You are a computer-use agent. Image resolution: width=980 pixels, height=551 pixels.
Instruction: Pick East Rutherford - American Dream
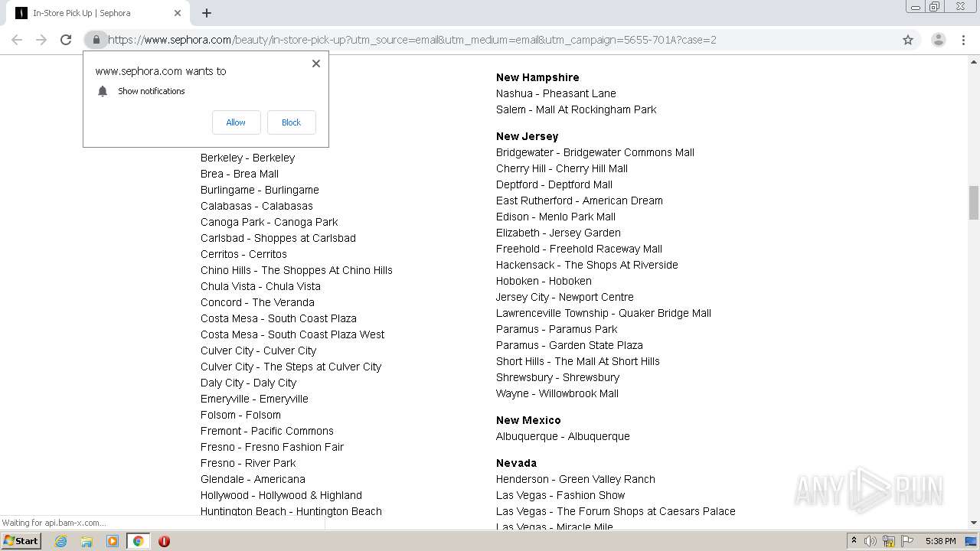(x=580, y=201)
